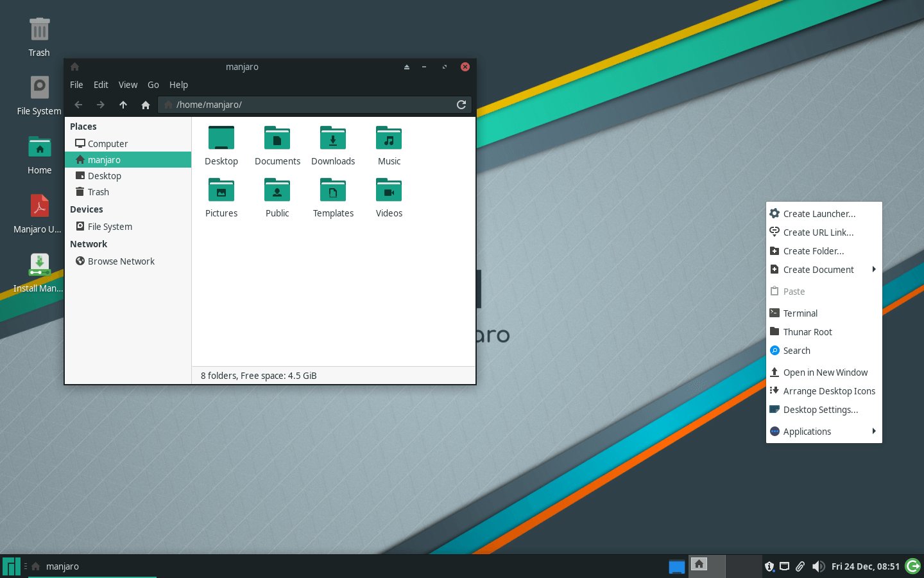The image size is (924, 578).
Task: Open the Desktop folder icon in file view
Action: click(x=221, y=146)
